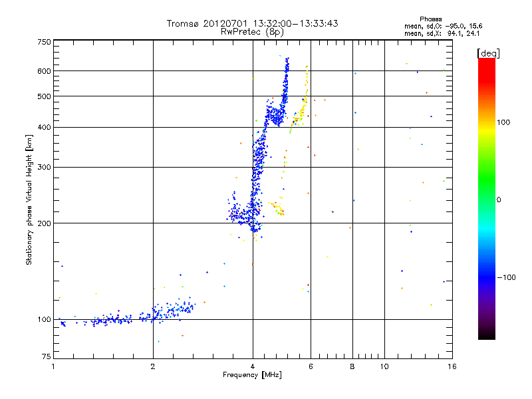
Task: Click the x-axis tick label '16'
Action: 452,366
